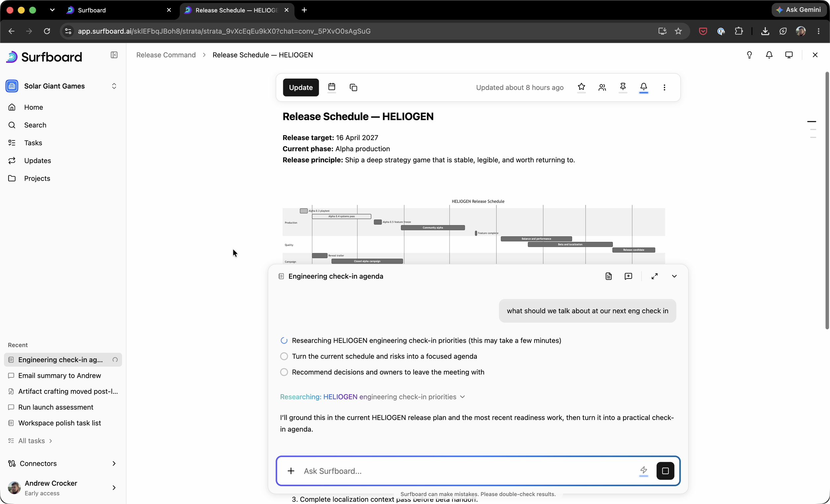Click the Recommend decisions and owners step
830x504 pixels.
[382, 372]
